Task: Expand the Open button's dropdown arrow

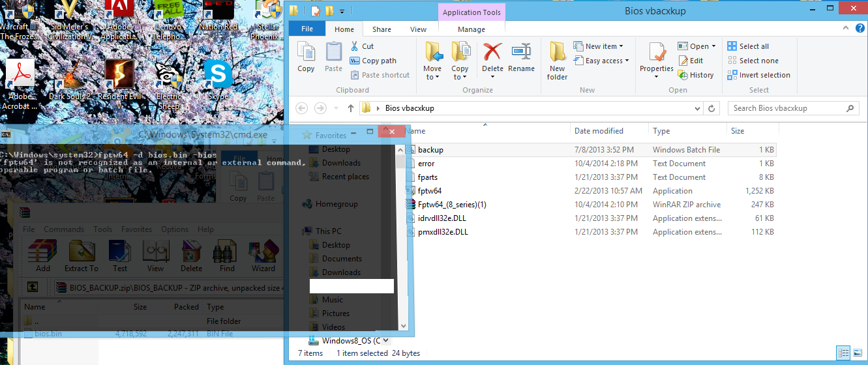Action: point(713,46)
